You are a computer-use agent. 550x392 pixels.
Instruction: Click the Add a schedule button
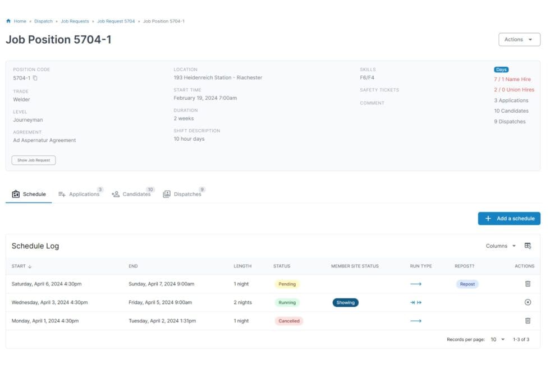tap(509, 218)
